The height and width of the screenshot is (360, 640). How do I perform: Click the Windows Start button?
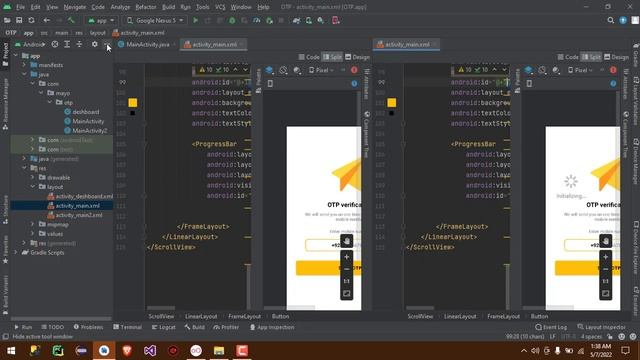click(11, 351)
